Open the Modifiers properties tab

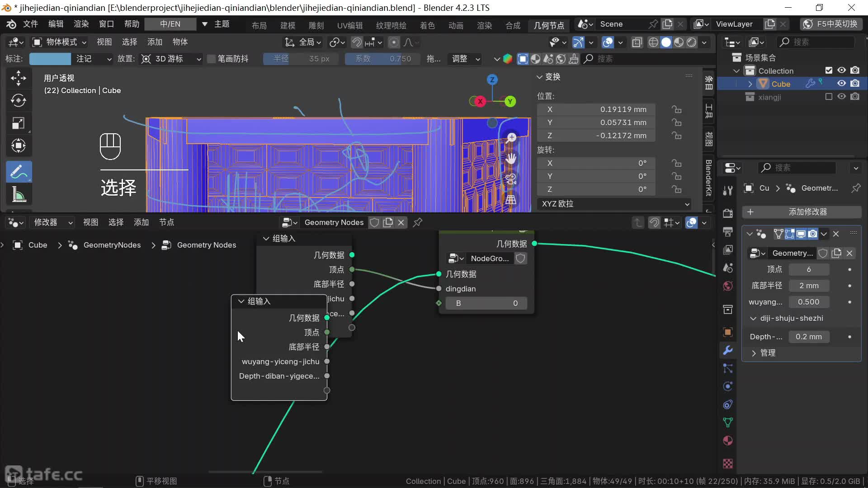point(728,350)
